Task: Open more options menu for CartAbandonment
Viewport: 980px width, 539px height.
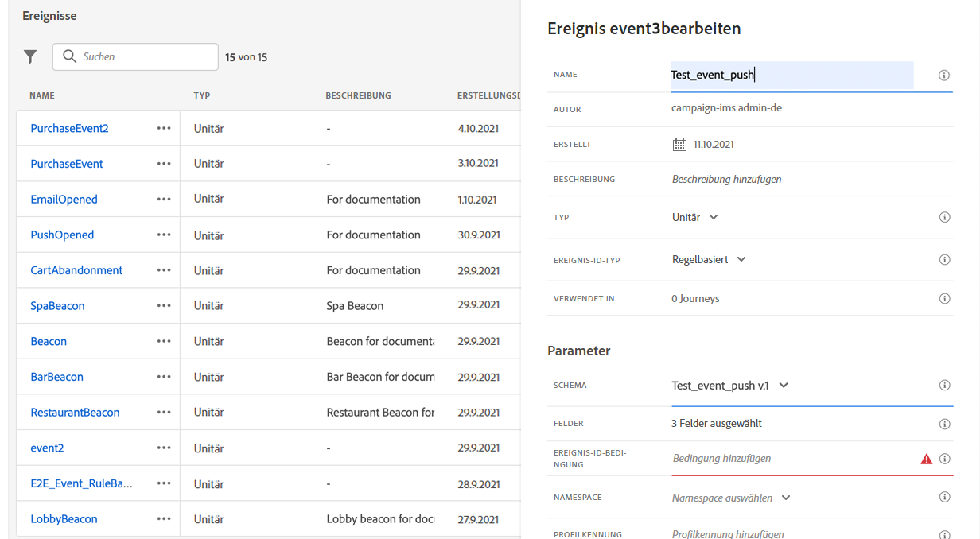Action: pos(164,270)
